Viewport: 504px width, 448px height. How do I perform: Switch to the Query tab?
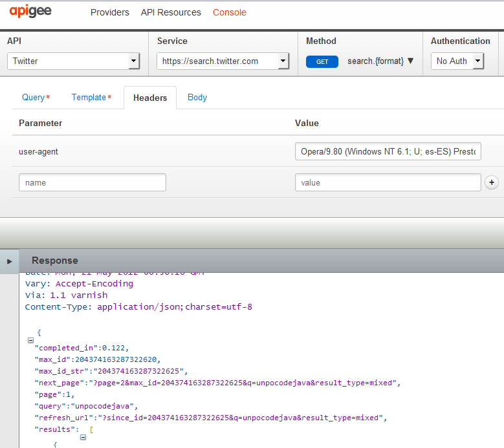[36, 98]
